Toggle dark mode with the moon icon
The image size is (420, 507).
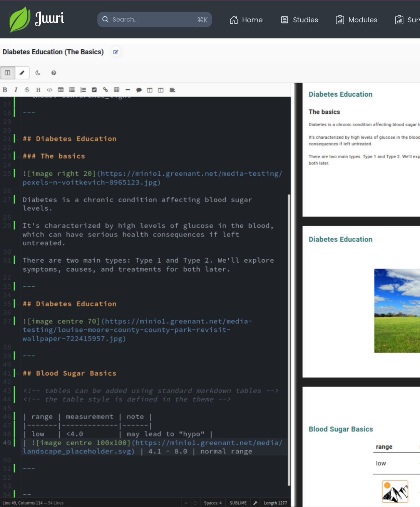point(38,73)
